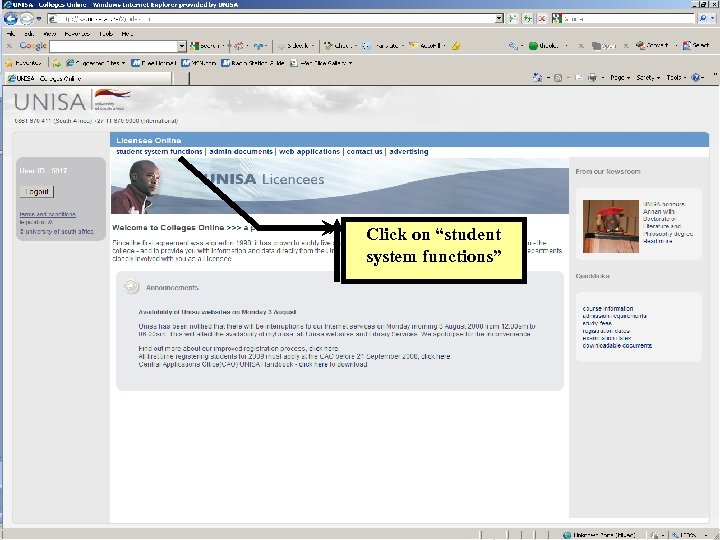720x540 pixels.
Task: Click the browser Forward arrow button
Action: 27,19
